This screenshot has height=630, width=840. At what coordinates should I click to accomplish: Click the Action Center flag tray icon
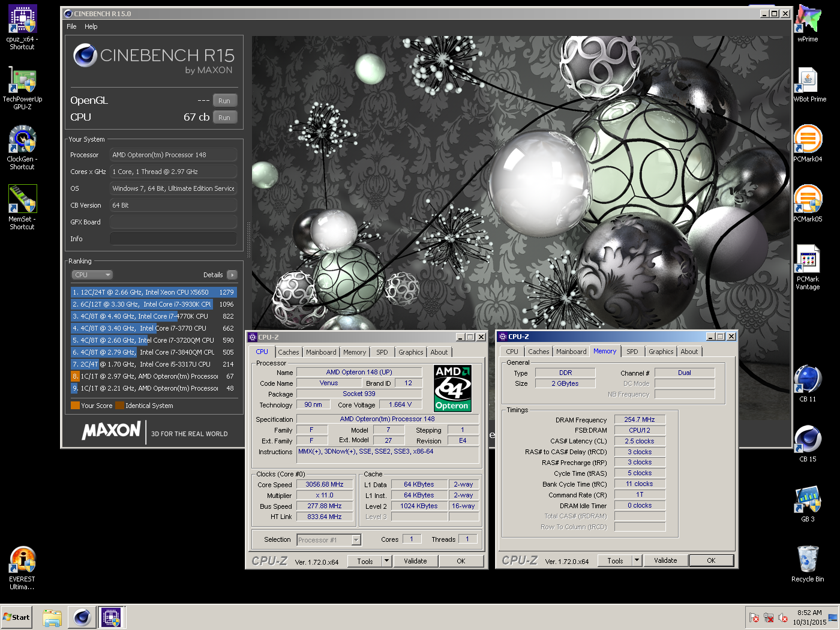(x=754, y=618)
